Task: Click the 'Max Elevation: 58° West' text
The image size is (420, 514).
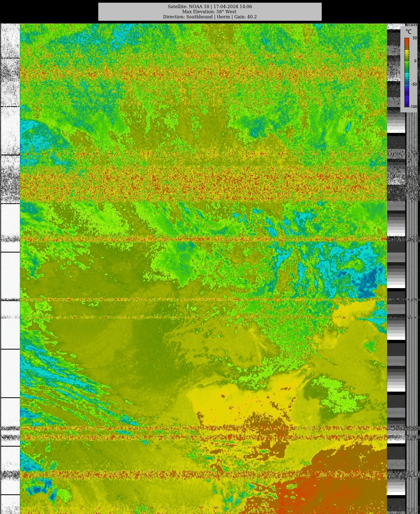Action: click(209, 12)
